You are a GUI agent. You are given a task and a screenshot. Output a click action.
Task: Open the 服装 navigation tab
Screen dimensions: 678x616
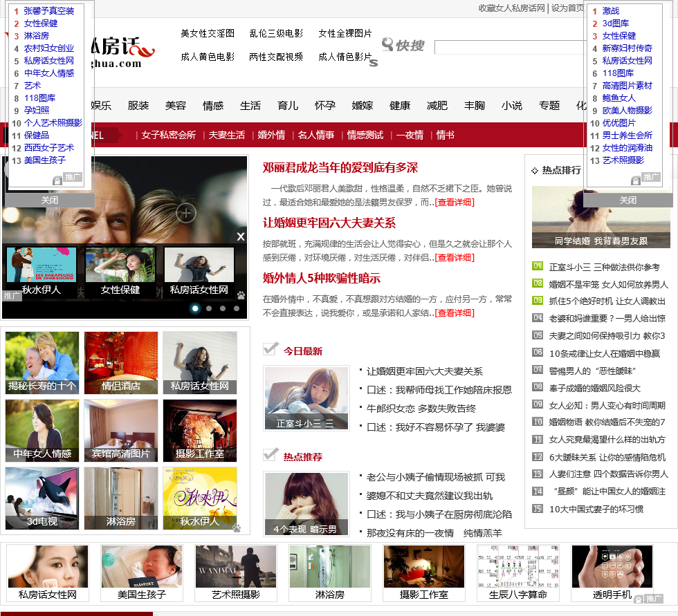(138, 105)
